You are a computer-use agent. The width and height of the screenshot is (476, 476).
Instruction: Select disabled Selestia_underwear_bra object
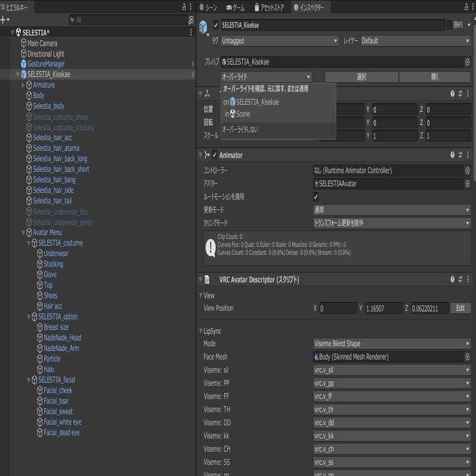(x=60, y=212)
